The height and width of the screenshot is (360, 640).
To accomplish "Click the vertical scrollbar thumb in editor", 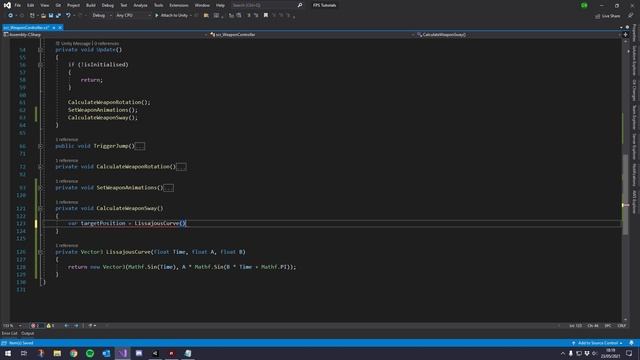I will pyautogui.click(x=625, y=195).
